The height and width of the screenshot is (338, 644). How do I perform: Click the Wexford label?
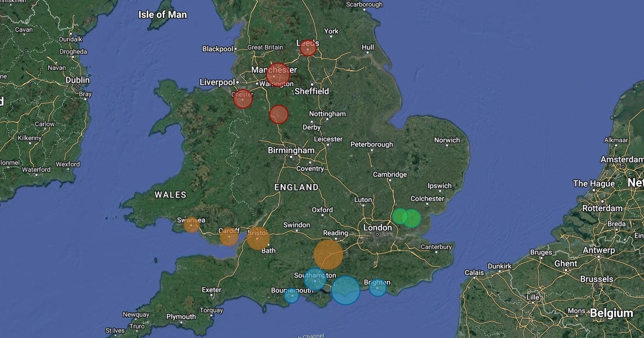click(x=68, y=164)
